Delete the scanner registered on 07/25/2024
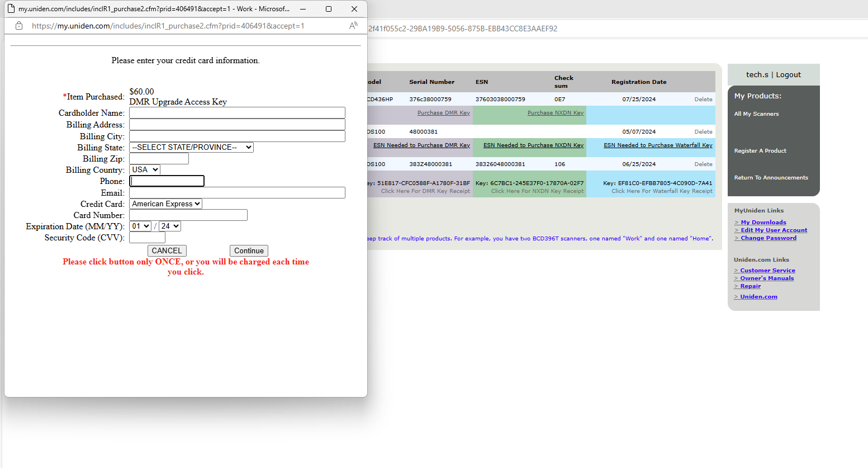This screenshot has width=868, height=468. (x=703, y=99)
